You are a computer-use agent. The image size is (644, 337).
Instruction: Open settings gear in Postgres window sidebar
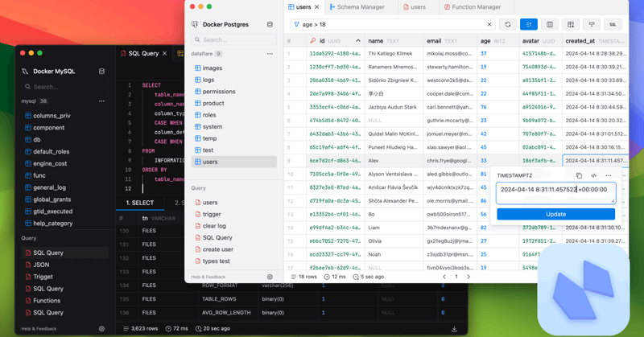point(270,277)
